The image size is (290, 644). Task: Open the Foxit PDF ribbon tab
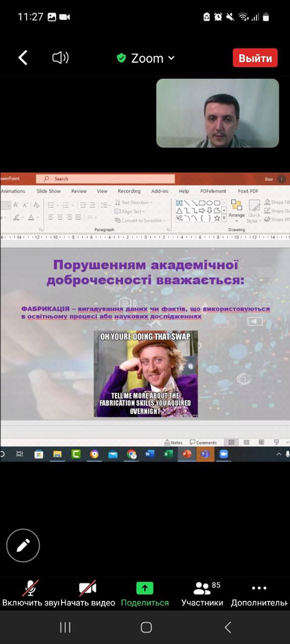[248, 191]
